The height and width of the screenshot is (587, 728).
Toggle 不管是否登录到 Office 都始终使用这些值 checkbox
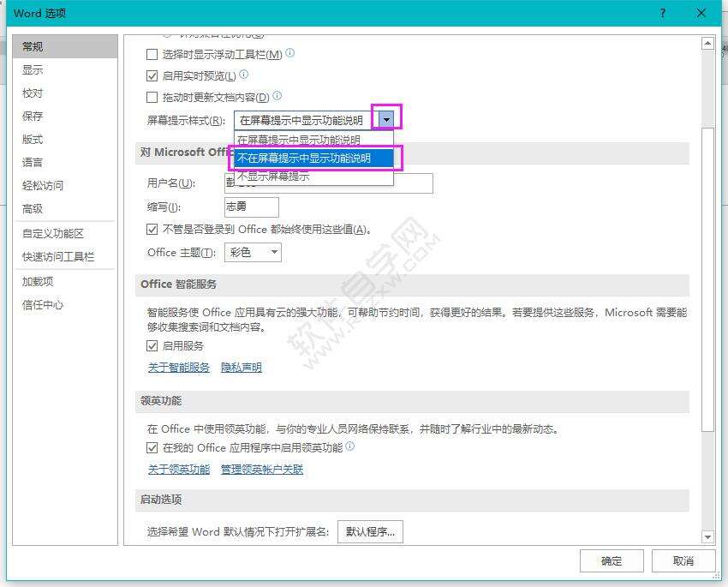[x=152, y=230]
